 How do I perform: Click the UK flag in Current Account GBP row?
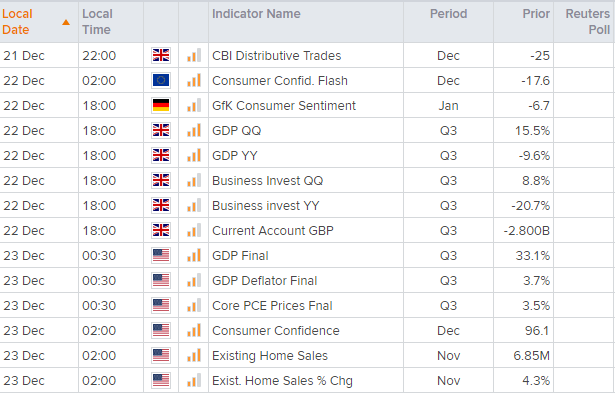tap(161, 230)
